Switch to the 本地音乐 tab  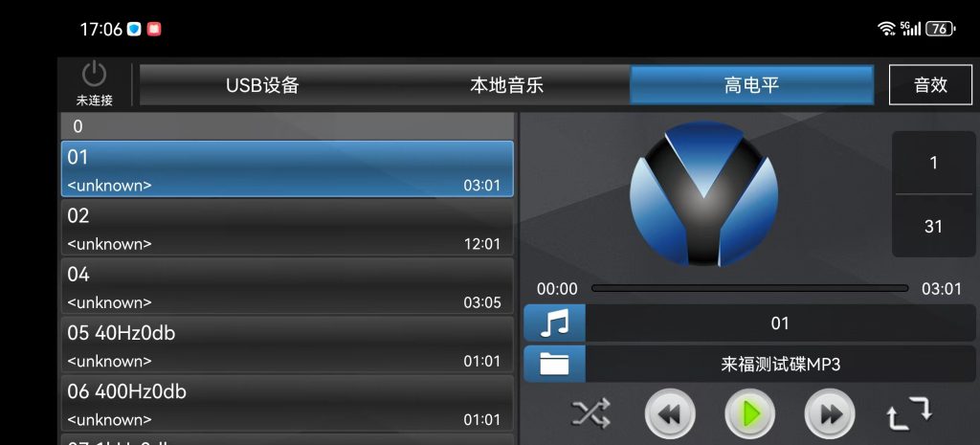tap(507, 85)
